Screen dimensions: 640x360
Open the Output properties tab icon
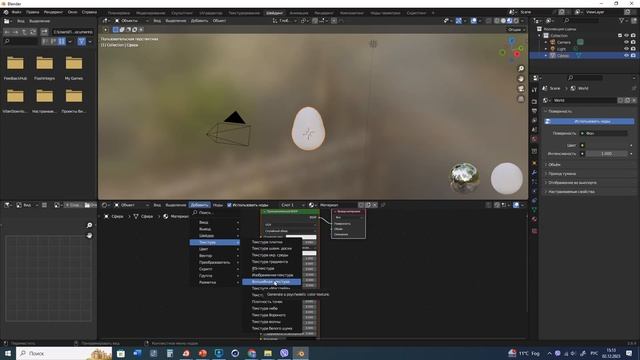534,111
